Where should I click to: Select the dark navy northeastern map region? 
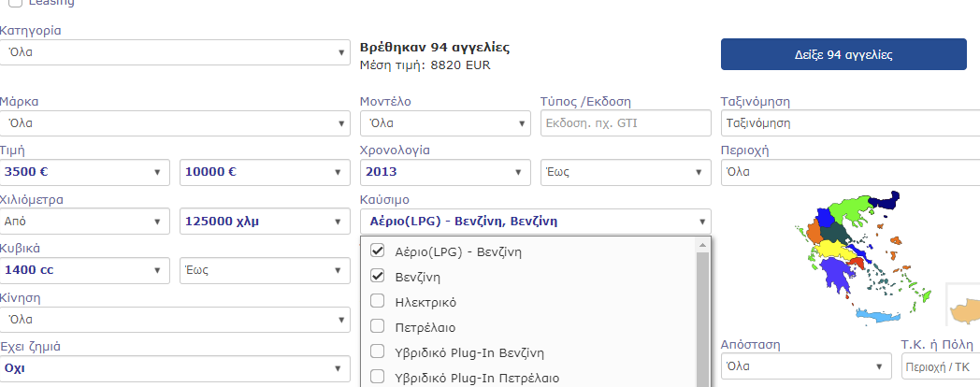click(883, 201)
